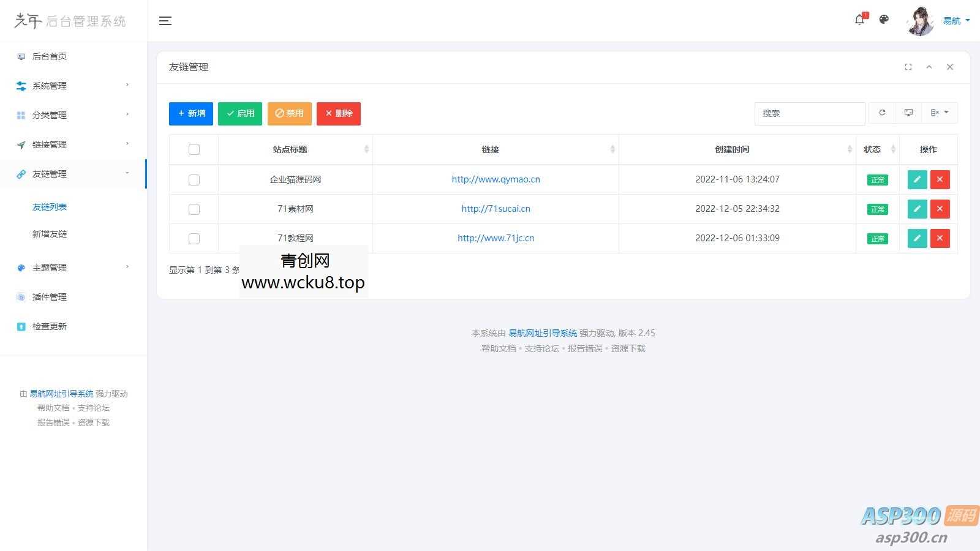
Task: Edit the 企业猫源码网 row
Action: point(917,179)
